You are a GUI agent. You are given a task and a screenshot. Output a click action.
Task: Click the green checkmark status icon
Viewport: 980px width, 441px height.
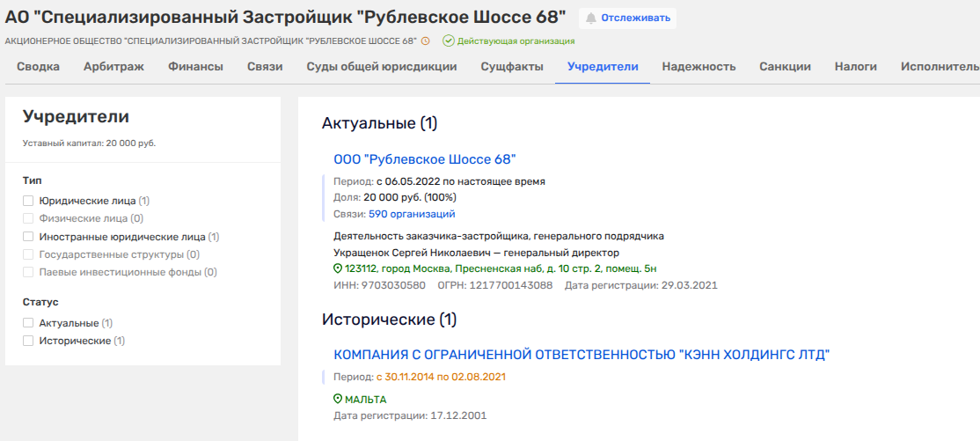(449, 40)
